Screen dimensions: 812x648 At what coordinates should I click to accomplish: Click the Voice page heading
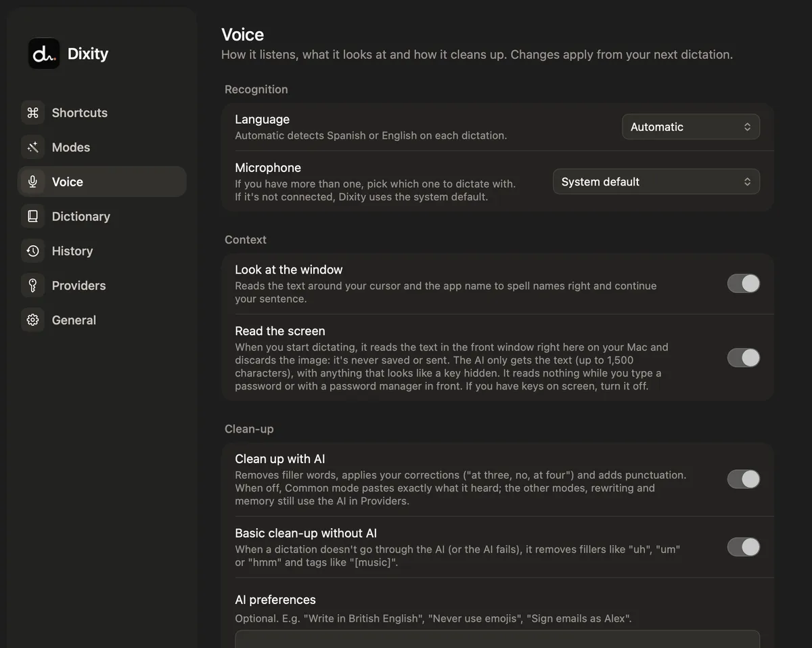(x=243, y=35)
